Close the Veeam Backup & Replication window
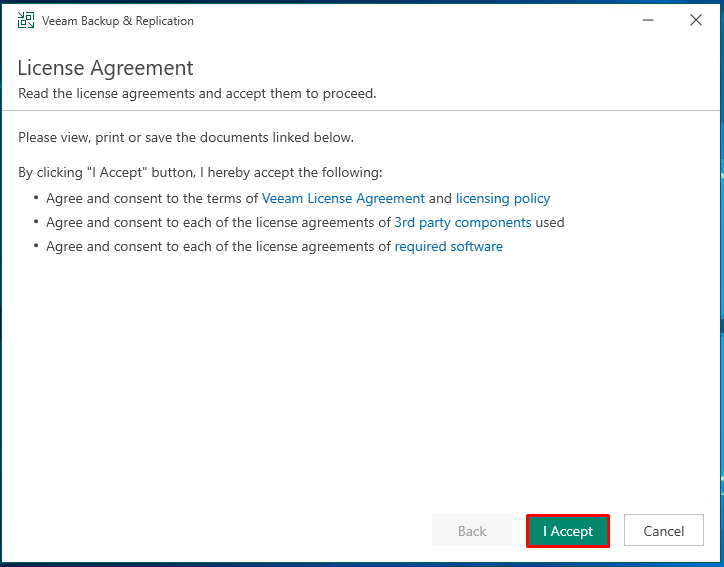724x567 pixels. [x=696, y=20]
